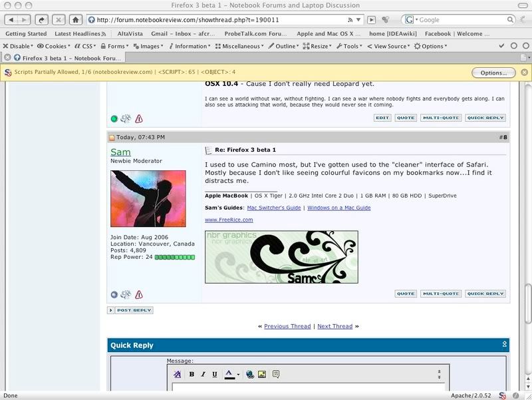Click the arrow icon beside POST REPLY
Image resolution: width=532 pixels, height=400 pixels.
click(110, 310)
